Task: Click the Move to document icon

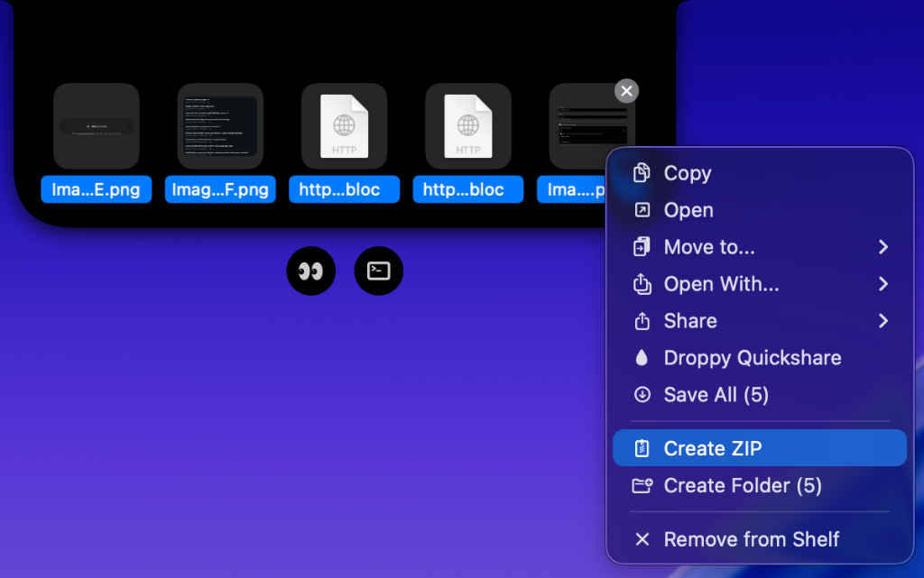Action: click(642, 247)
